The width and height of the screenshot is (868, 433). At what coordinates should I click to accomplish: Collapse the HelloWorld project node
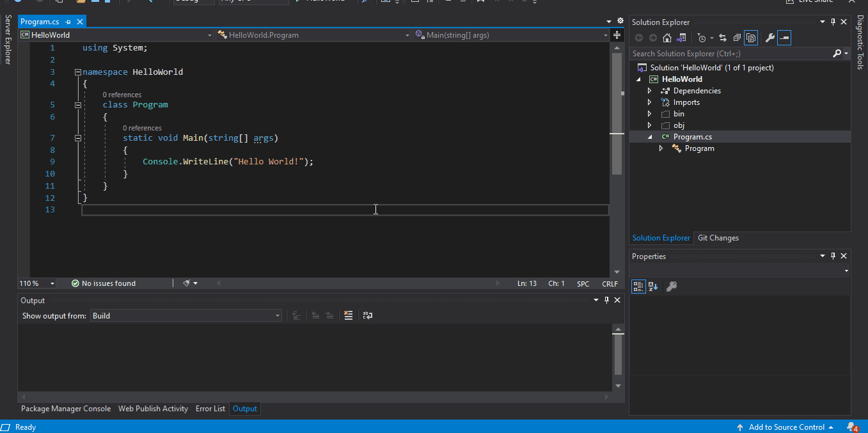pyautogui.click(x=638, y=79)
